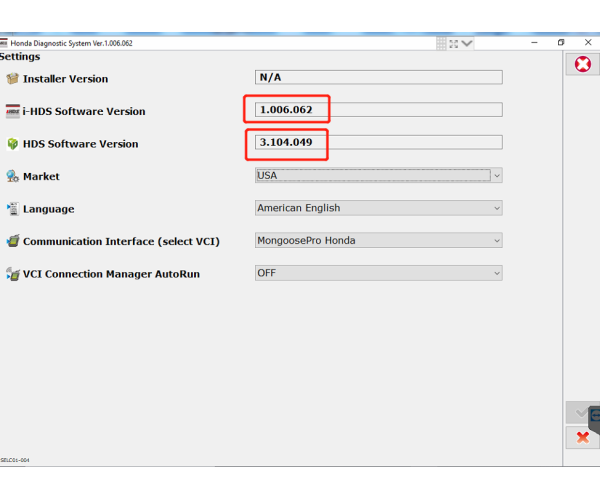Click the HDS Software Version label
This screenshot has height=500, width=600.
[x=80, y=144]
